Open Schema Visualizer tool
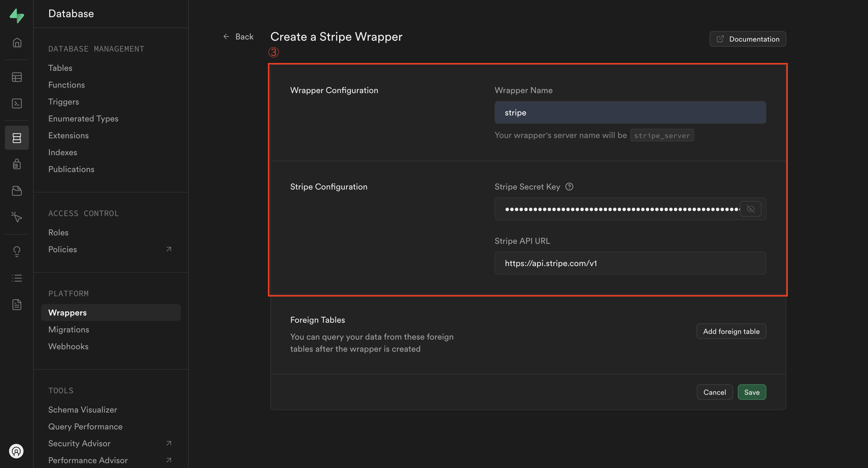The width and height of the screenshot is (868, 468). (x=83, y=410)
